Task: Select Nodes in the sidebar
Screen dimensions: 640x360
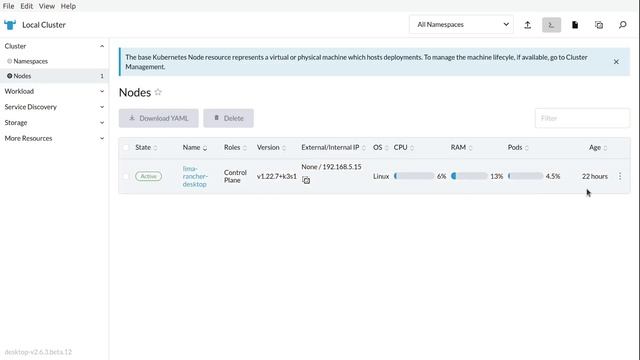Action: (x=54, y=76)
